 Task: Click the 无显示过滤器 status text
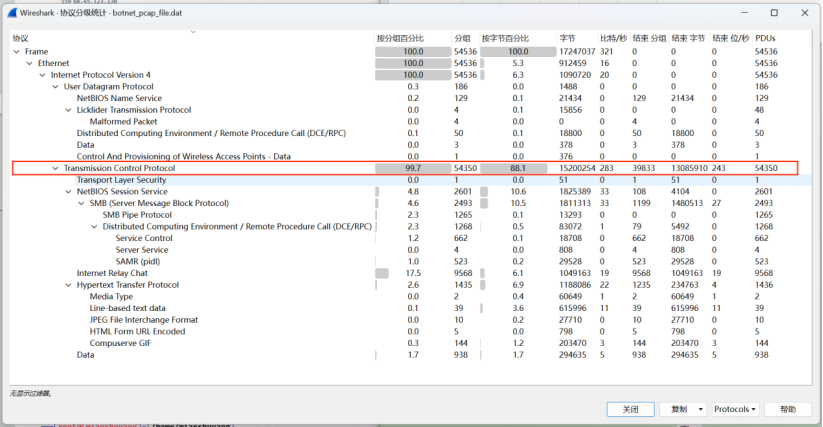pos(30,393)
